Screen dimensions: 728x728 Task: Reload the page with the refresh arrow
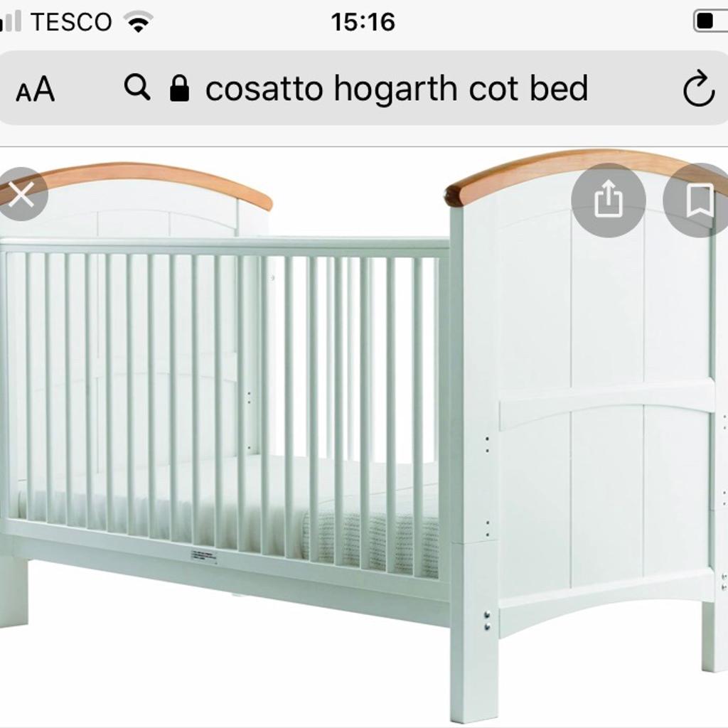tap(698, 88)
